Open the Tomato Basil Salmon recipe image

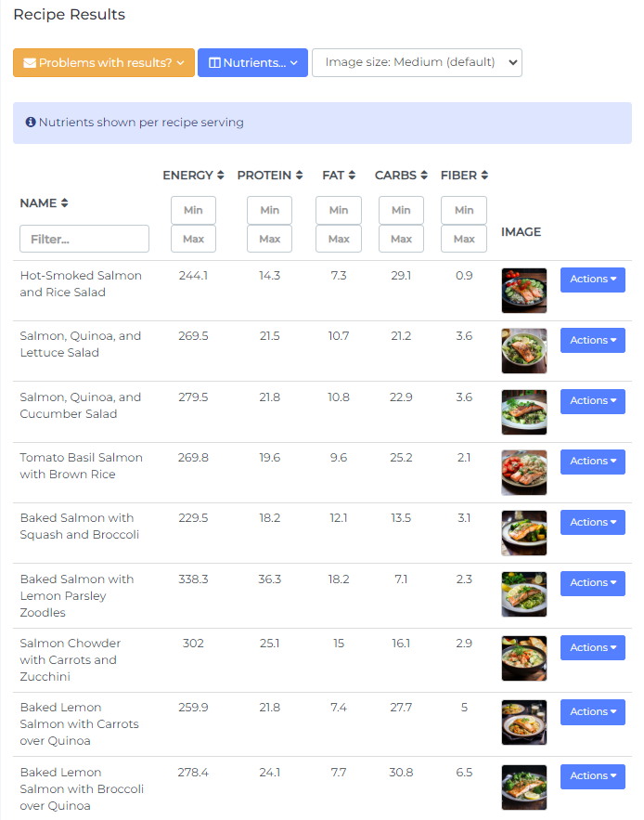[x=523, y=472]
